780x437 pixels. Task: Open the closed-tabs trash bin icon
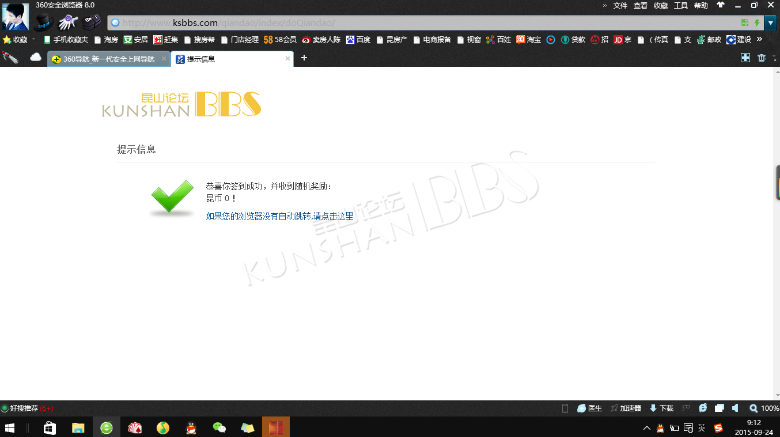[762, 58]
